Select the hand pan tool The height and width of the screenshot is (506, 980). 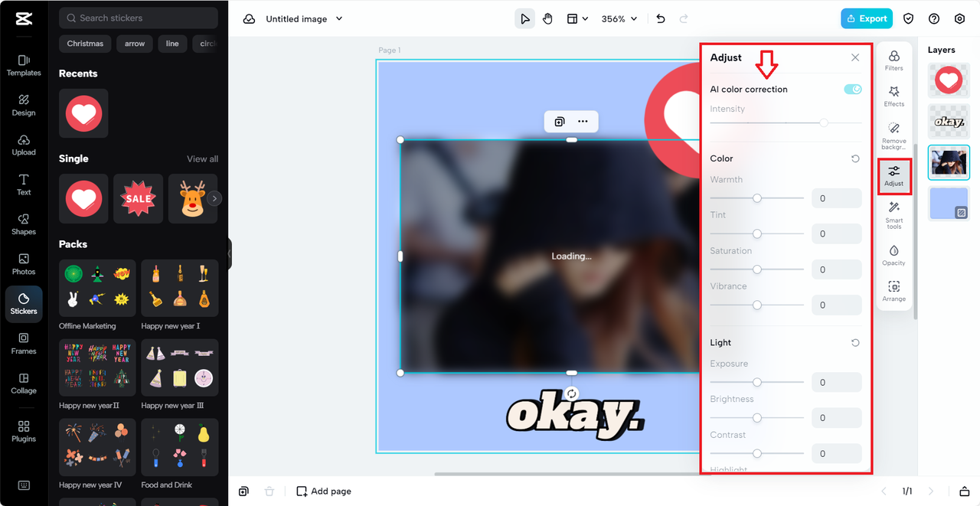tap(547, 19)
